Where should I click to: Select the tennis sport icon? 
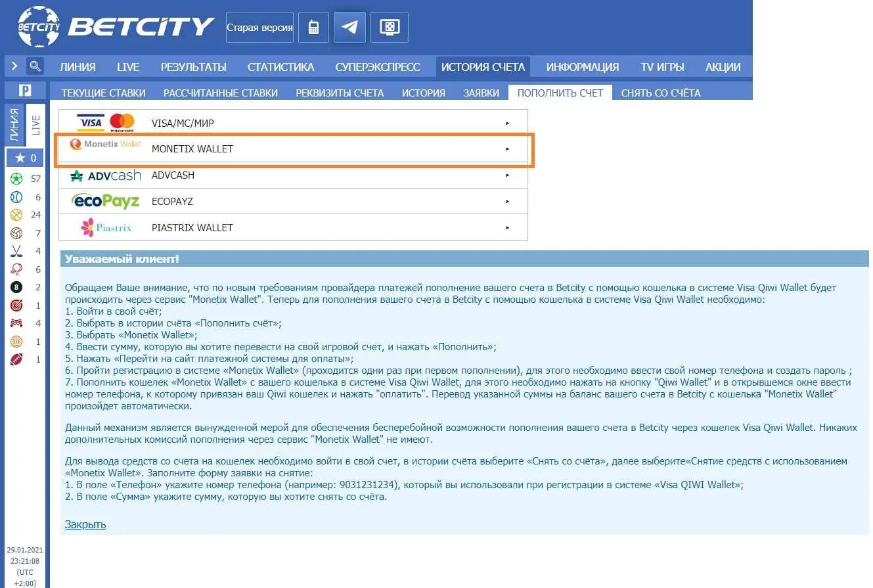(16, 197)
